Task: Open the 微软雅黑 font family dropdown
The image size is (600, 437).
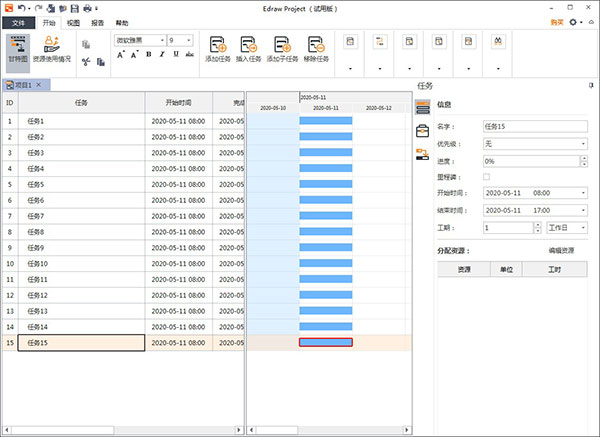Action: (138, 40)
